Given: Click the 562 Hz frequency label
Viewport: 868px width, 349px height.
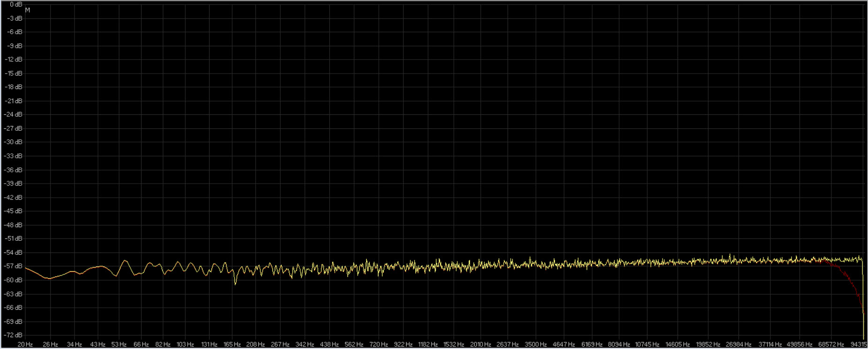Looking at the screenshot, I should pyautogui.click(x=354, y=345).
